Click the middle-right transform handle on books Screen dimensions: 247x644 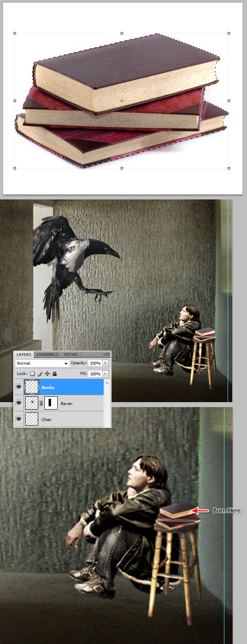tap(229, 101)
